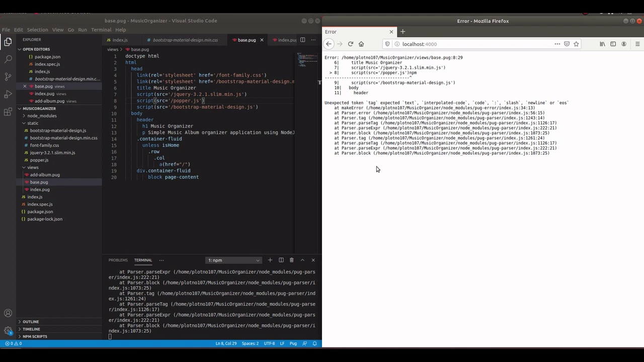Viewport: 644px width, 362px height.
Task: Open the Firefox account icon
Action: [624, 44]
